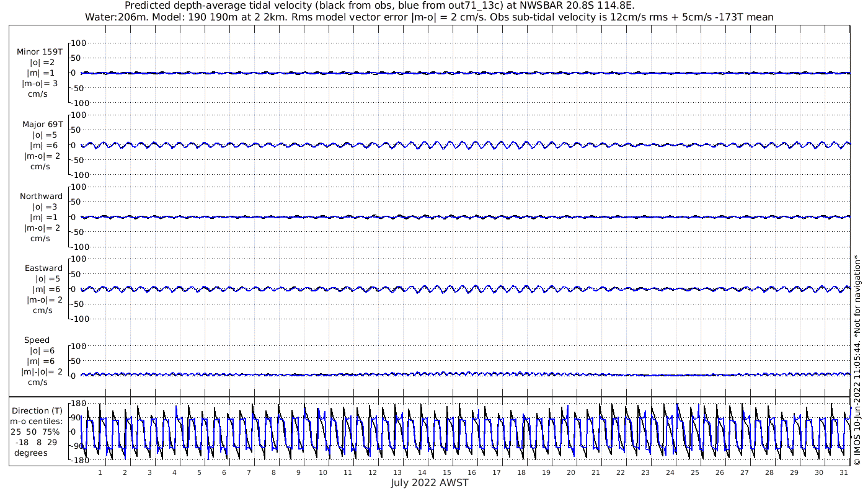This screenshot has width=868, height=496.
Task: Click "|m-o| = 3" in the Minor 159T panel
Action: click(x=41, y=83)
